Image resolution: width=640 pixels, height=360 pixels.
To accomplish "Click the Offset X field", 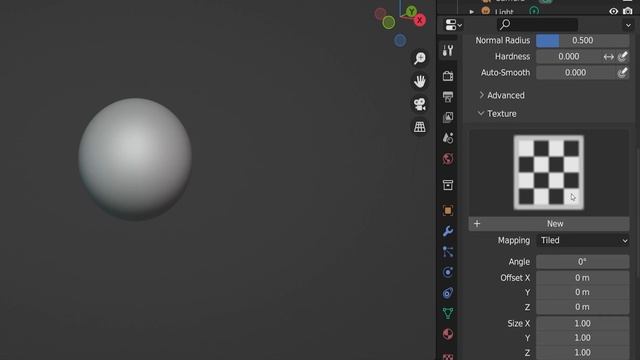I will (582, 278).
